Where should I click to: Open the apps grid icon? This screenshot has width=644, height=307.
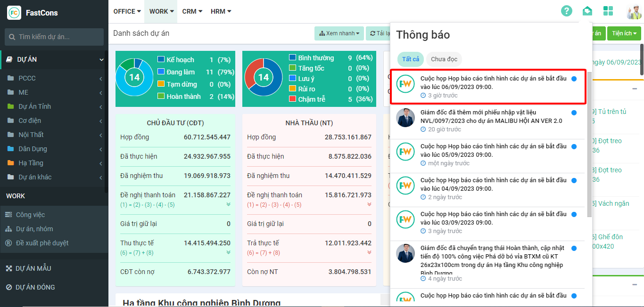click(x=608, y=11)
